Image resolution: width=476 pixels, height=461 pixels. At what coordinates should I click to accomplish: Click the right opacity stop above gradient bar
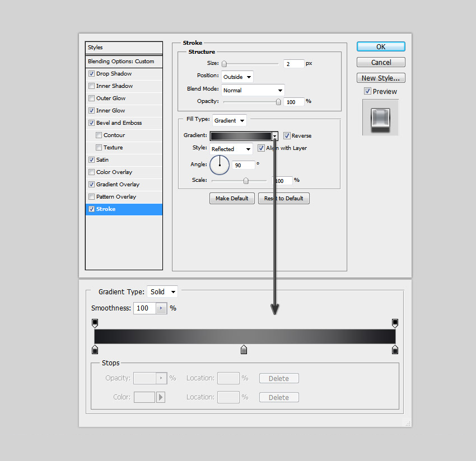[x=395, y=323]
